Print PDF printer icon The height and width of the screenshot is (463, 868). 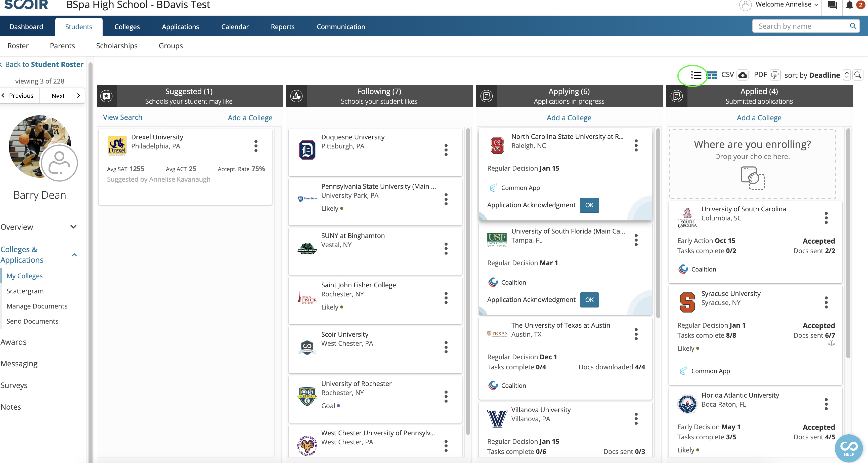click(x=775, y=75)
